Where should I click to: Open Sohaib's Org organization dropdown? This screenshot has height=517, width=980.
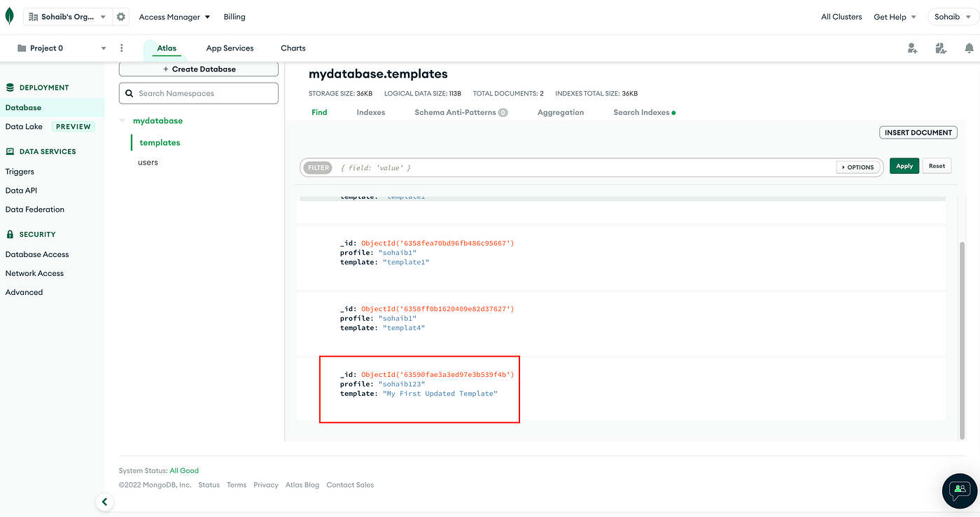pyautogui.click(x=68, y=17)
